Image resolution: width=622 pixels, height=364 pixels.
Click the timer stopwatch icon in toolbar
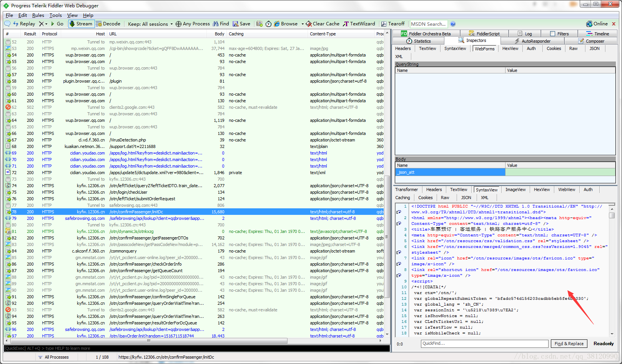pyautogui.click(x=268, y=24)
